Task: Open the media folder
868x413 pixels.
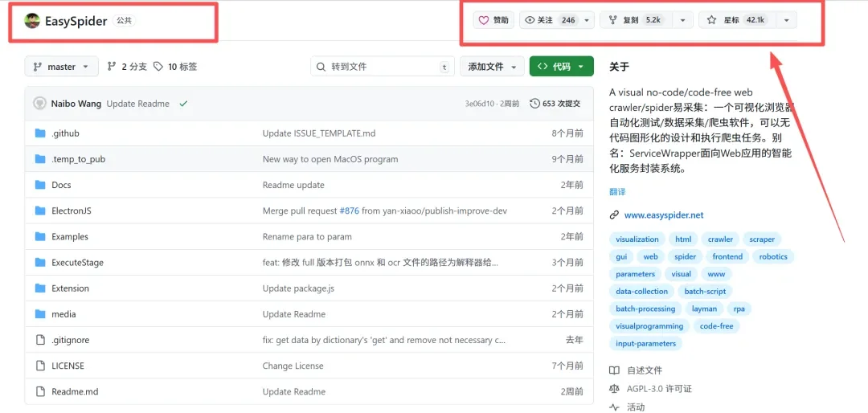Action: [63, 314]
